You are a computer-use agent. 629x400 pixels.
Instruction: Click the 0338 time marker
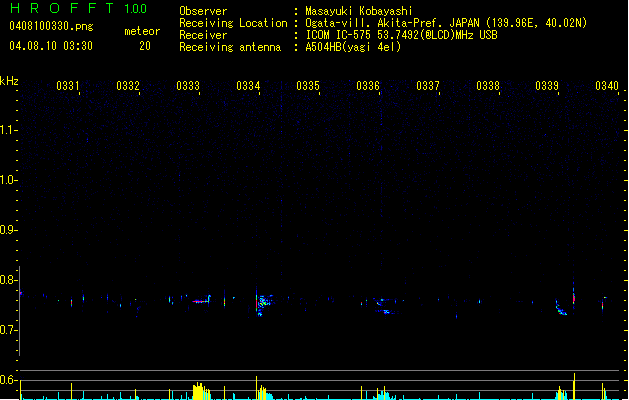488,86
